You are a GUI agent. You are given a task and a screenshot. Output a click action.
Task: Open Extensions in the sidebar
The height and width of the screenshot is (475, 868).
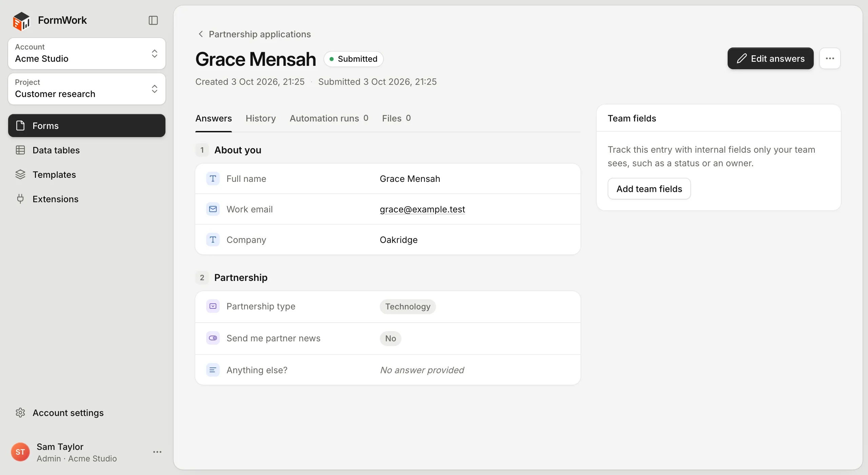(87, 199)
